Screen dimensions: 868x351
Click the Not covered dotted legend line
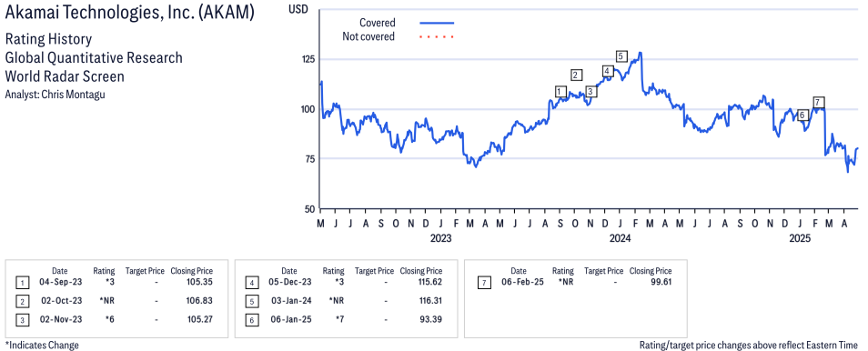[x=437, y=37]
